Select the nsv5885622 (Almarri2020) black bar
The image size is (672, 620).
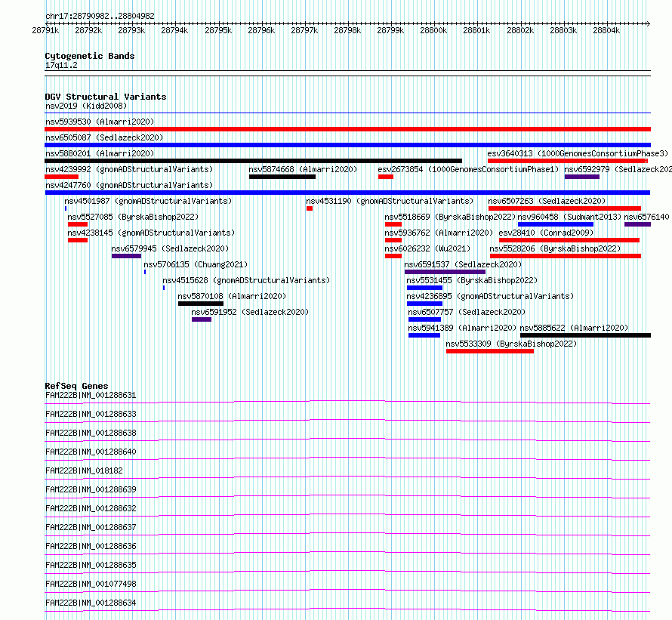[585, 335]
